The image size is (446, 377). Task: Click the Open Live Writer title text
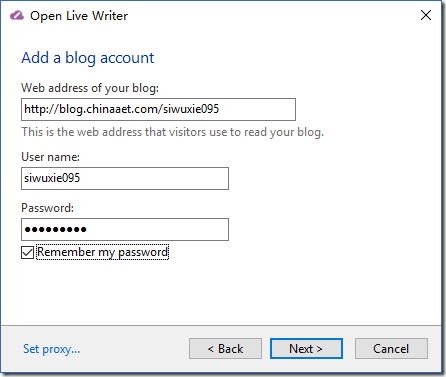point(79,16)
